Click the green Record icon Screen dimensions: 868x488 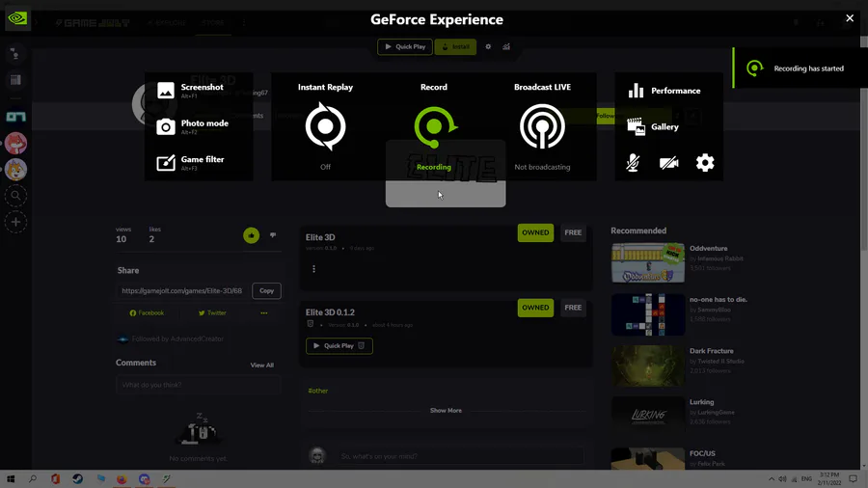click(x=435, y=126)
